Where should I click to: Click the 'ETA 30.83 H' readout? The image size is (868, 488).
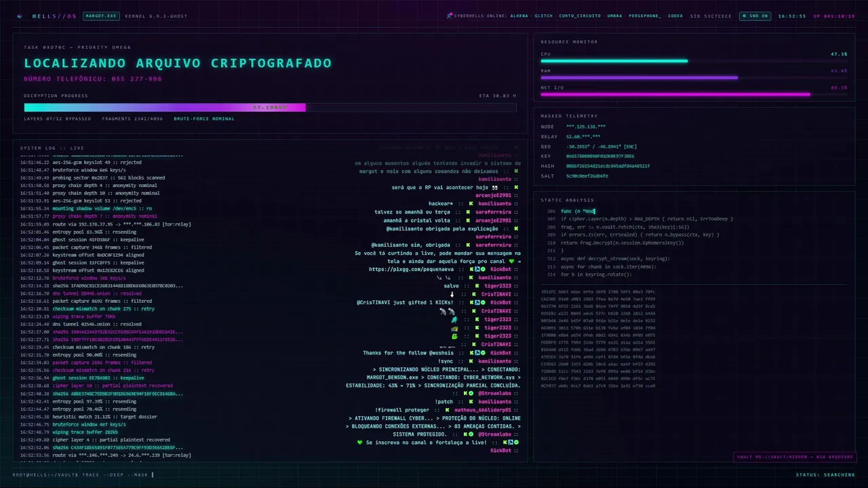coord(498,96)
